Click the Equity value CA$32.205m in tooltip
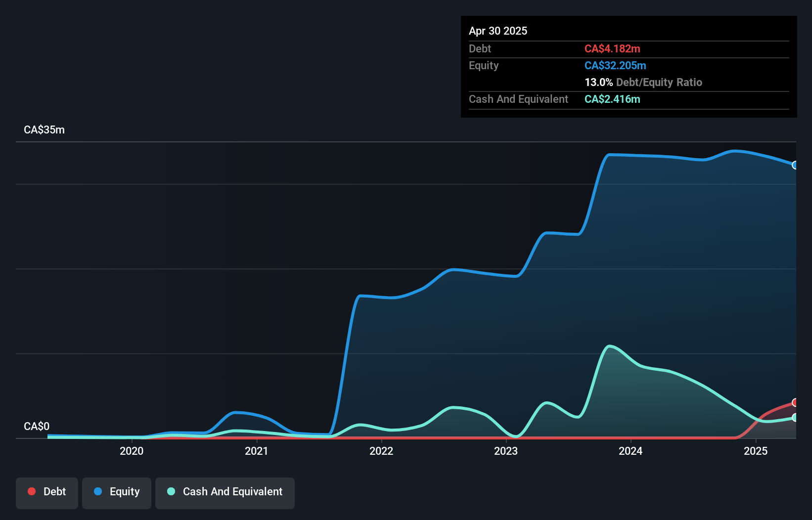 coord(615,65)
